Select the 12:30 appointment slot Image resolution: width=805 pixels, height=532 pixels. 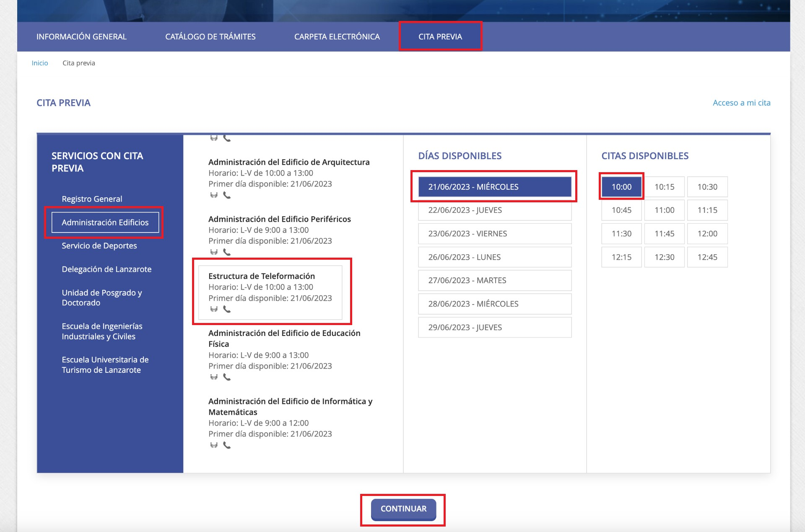pyautogui.click(x=665, y=257)
